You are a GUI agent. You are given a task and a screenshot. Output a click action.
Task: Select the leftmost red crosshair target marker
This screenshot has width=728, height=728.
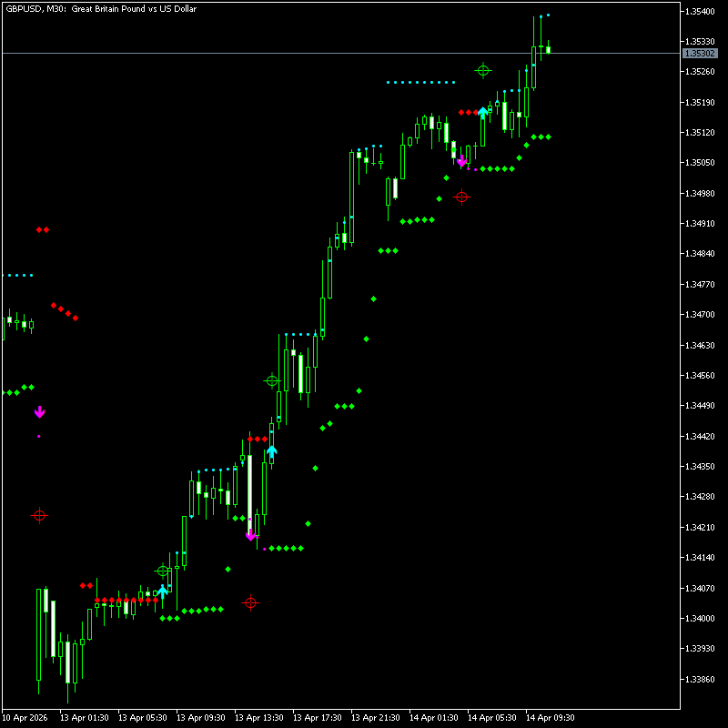(x=39, y=515)
